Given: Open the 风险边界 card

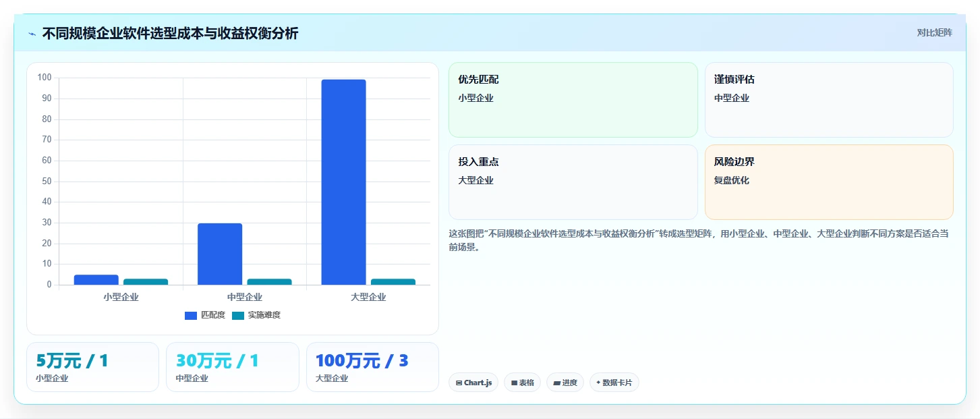Looking at the screenshot, I should click(829, 182).
